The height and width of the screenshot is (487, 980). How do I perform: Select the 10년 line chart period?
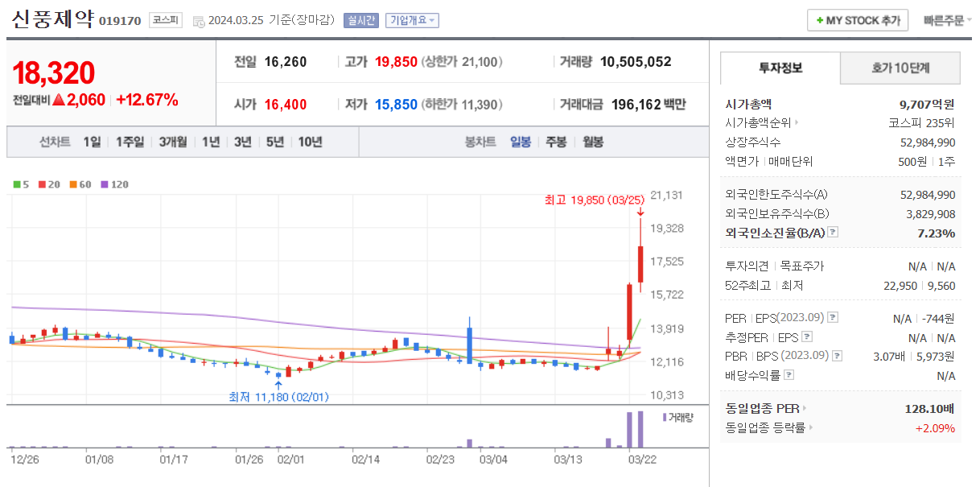[x=311, y=142]
